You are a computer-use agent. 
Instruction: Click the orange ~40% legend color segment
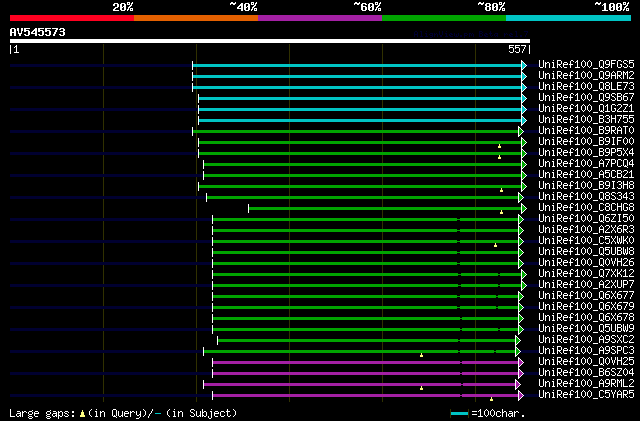[x=196, y=18]
